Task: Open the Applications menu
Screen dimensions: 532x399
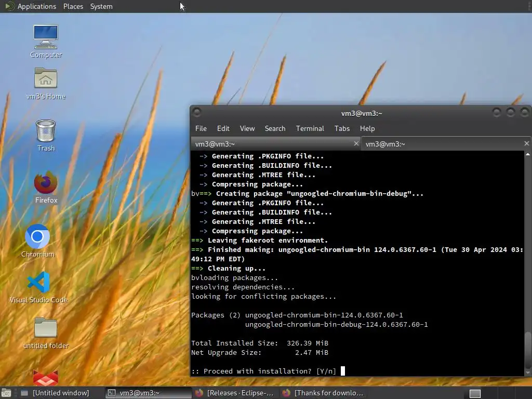Action: pos(37,6)
